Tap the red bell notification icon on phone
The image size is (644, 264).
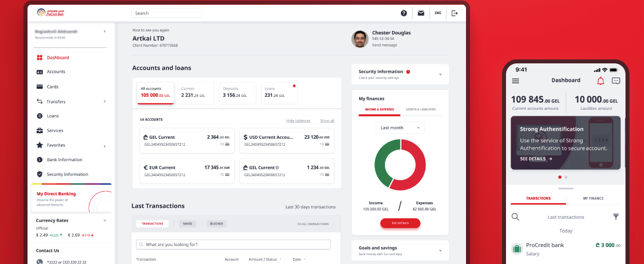[600, 81]
